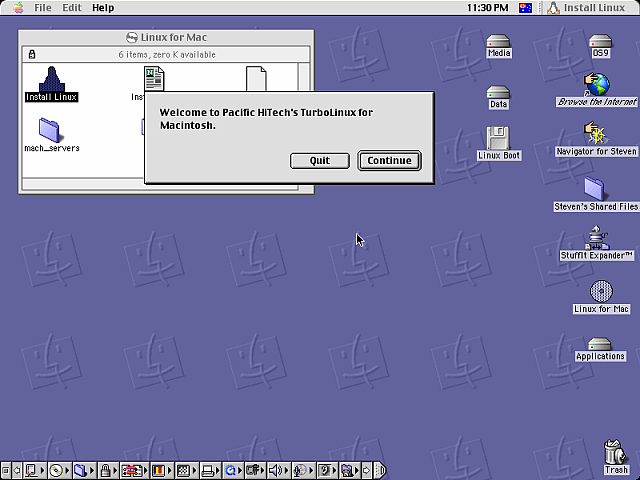Image resolution: width=640 pixels, height=480 pixels.
Task: Open the Help menu
Action: (103, 7)
